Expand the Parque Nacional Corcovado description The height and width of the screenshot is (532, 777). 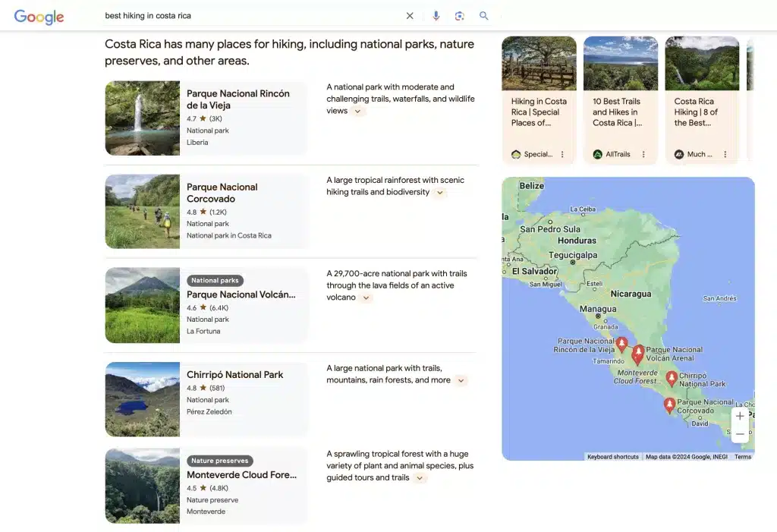tap(440, 192)
